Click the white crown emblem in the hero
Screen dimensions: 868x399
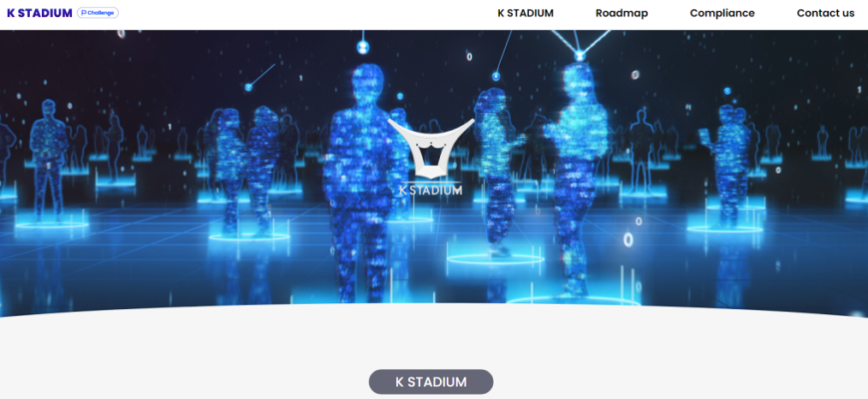pos(430,149)
